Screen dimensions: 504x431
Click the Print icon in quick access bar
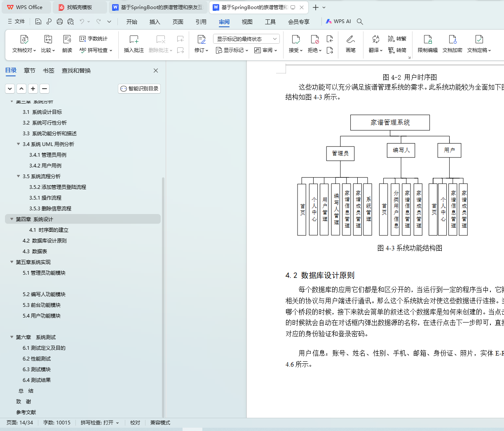(60, 21)
